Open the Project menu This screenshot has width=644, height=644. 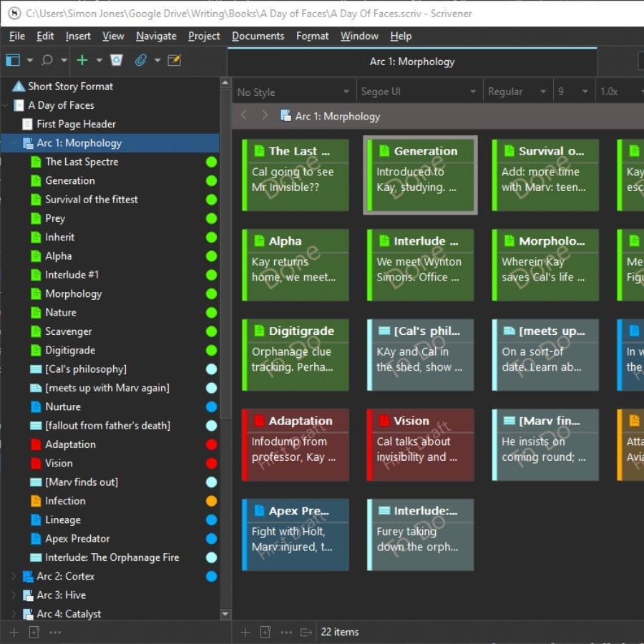[x=204, y=36]
